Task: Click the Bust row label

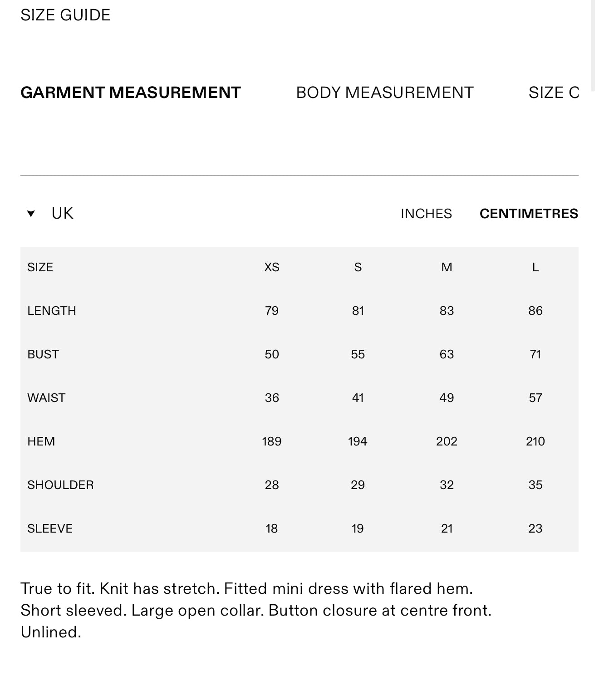Action: (43, 354)
